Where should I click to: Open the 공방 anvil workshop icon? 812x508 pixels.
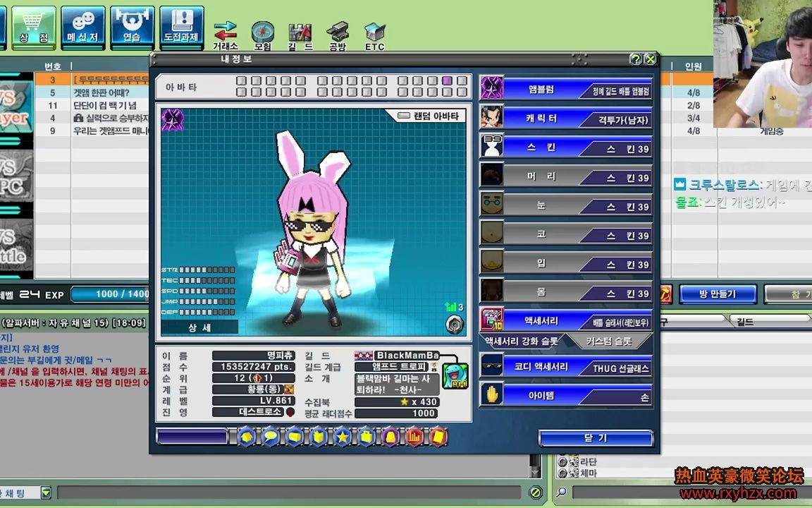click(x=337, y=35)
